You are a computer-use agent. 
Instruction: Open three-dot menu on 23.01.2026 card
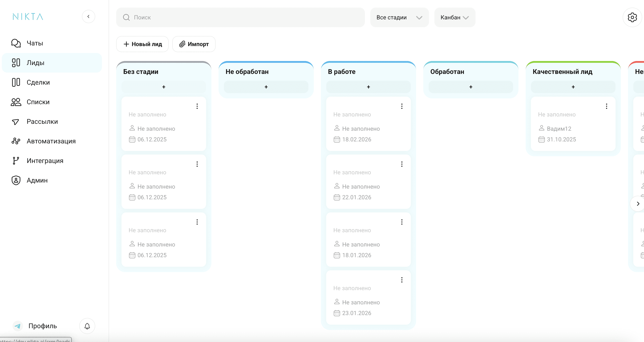coord(401,280)
